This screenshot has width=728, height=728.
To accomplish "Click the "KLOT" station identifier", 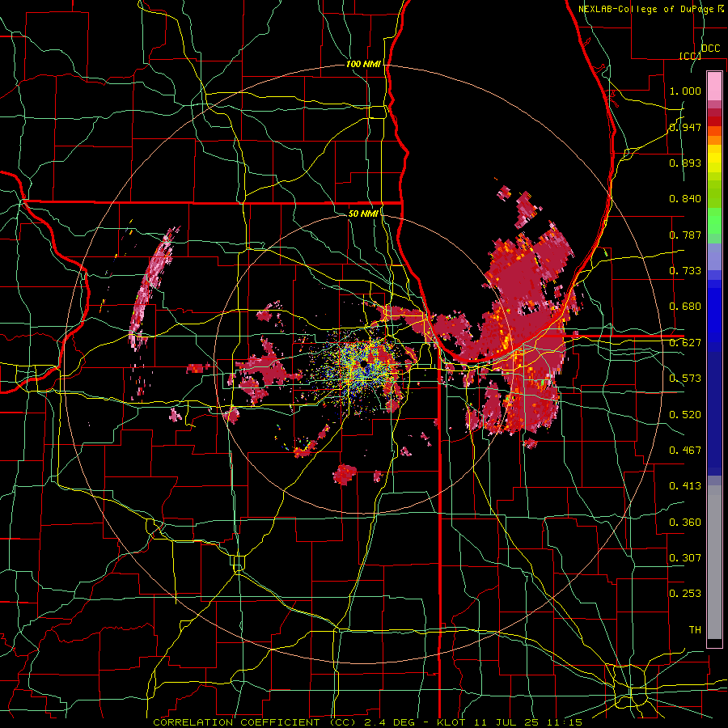I will (x=451, y=722).
